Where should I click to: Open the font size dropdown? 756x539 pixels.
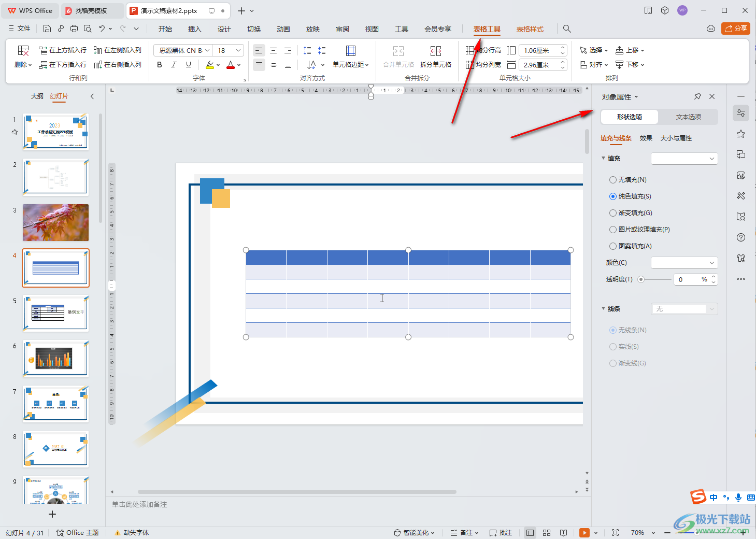[x=238, y=50]
